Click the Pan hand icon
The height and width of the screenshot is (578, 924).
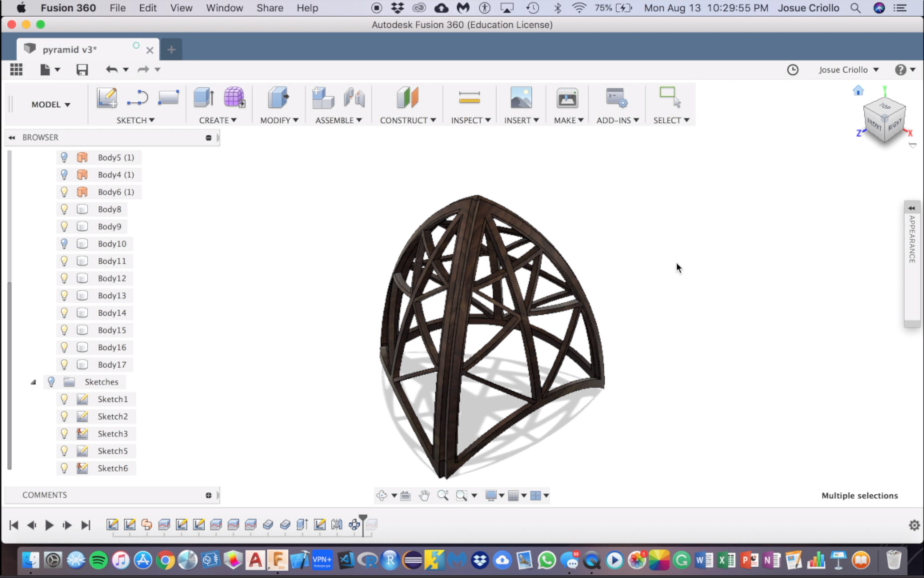424,496
